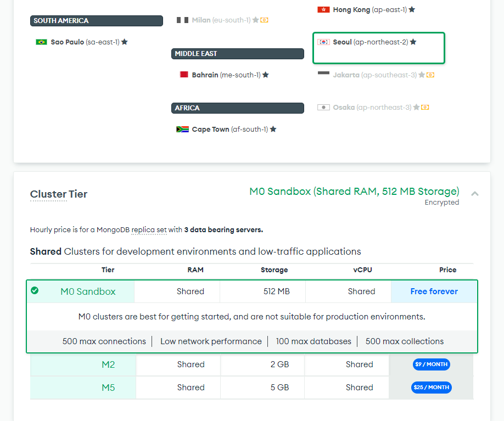Viewport: 504px width, 421px height.
Task: Click the star icon next to Osaka
Action: pos(416,107)
